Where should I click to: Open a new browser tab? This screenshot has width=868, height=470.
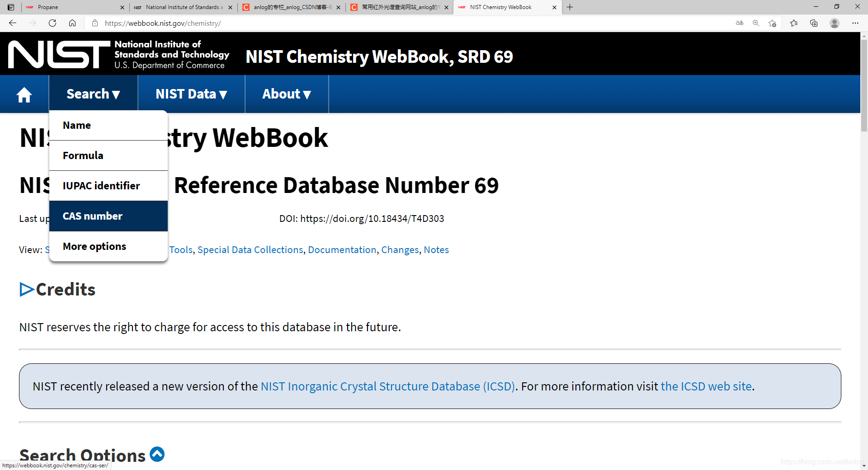pos(570,7)
